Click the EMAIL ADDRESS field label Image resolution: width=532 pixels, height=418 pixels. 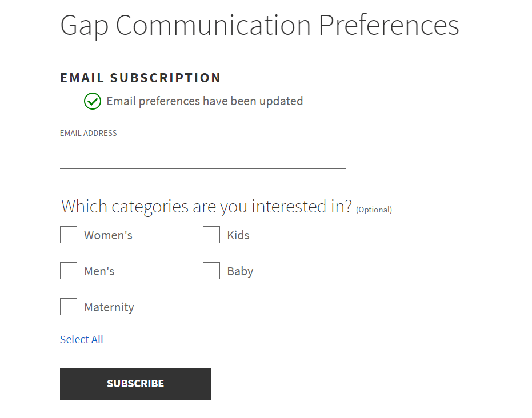(x=88, y=132)
